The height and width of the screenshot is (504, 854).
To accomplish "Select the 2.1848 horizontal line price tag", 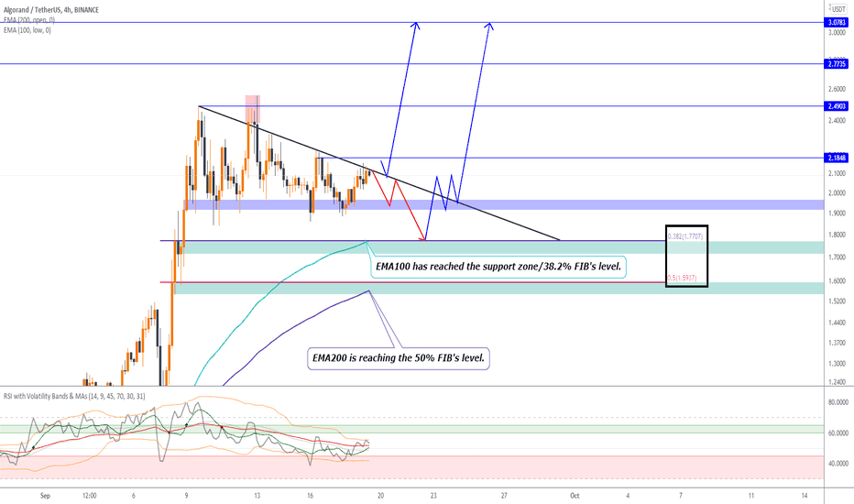I will click(837, 158).
